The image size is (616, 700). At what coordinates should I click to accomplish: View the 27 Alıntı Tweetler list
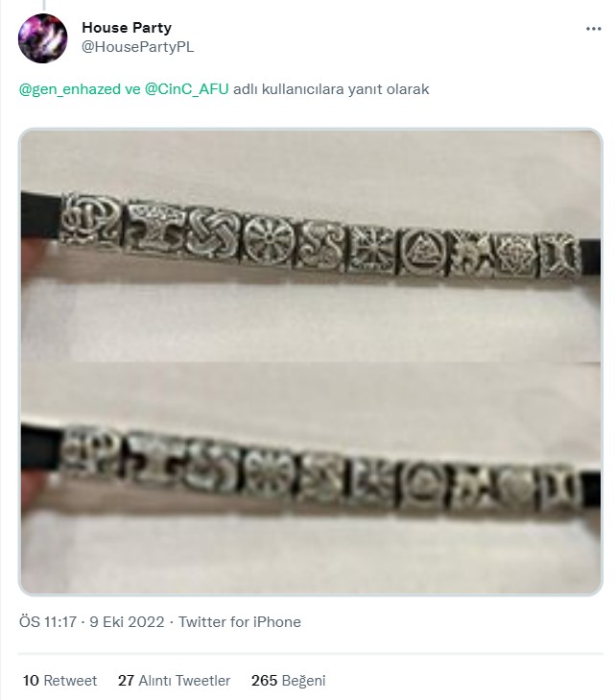click(174, 681)
